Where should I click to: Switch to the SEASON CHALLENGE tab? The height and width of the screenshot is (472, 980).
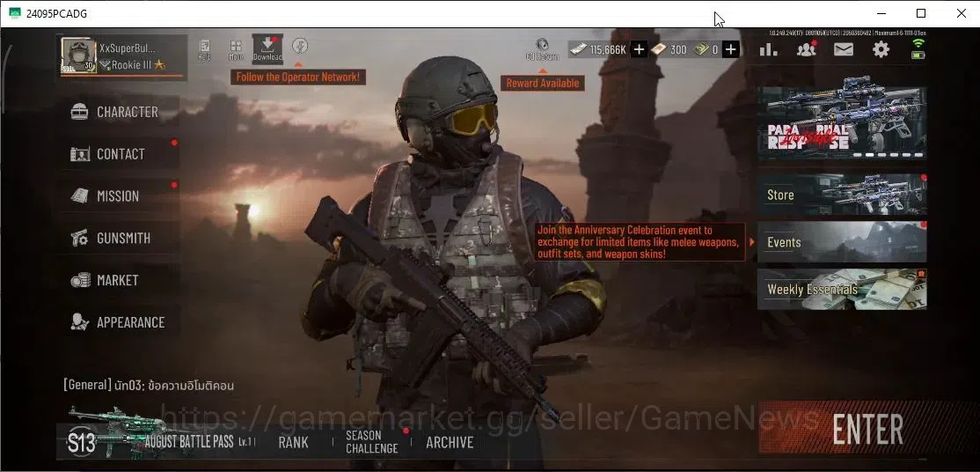click(x=372, y=441)
